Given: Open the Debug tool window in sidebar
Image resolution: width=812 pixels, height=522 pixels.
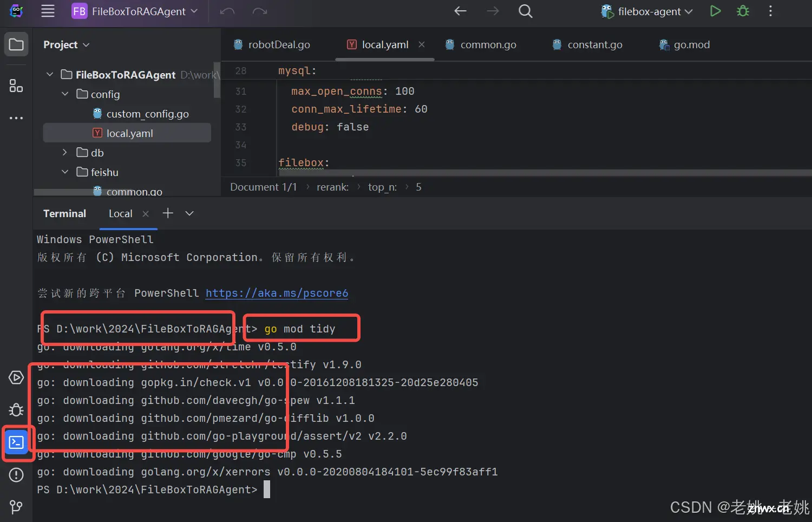Looking at the screenshot, I should pos(16,410).
